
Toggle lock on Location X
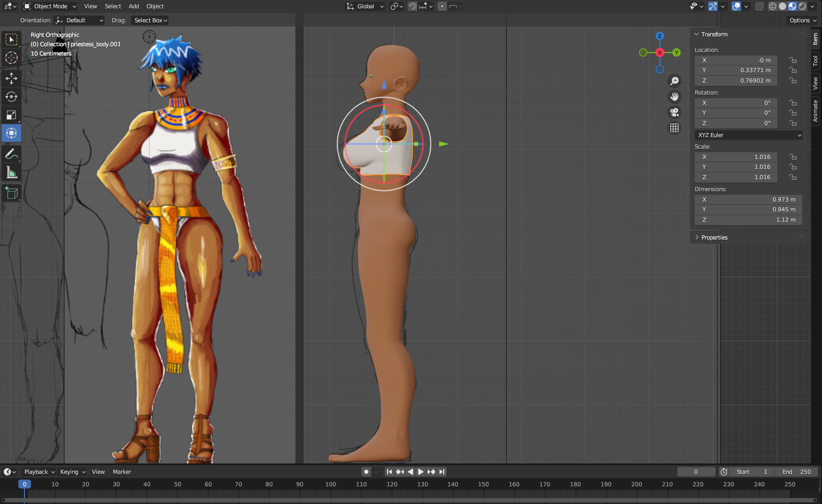click(x=793, y=60)
